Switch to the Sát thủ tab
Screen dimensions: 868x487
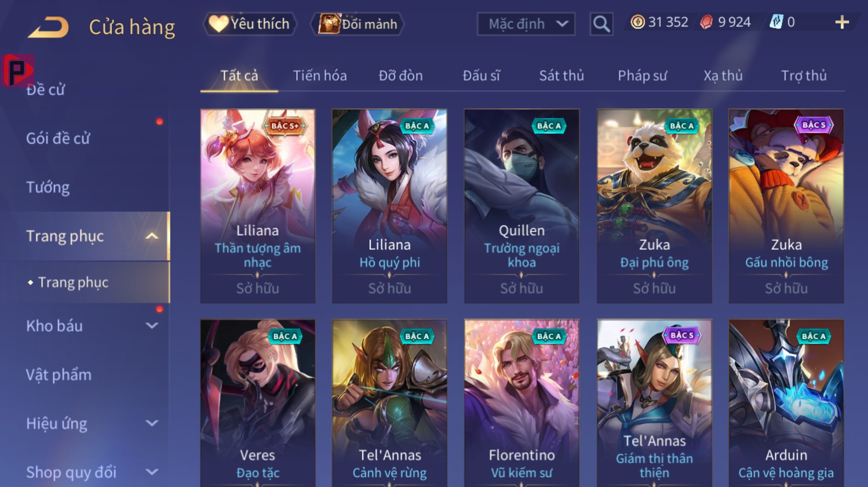tap(561, 75)
